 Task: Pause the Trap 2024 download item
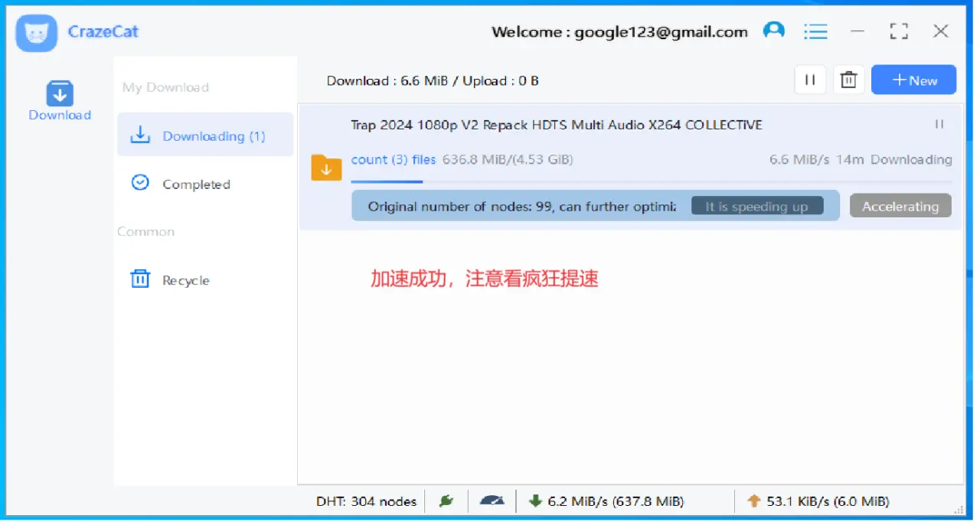(939, 124)
